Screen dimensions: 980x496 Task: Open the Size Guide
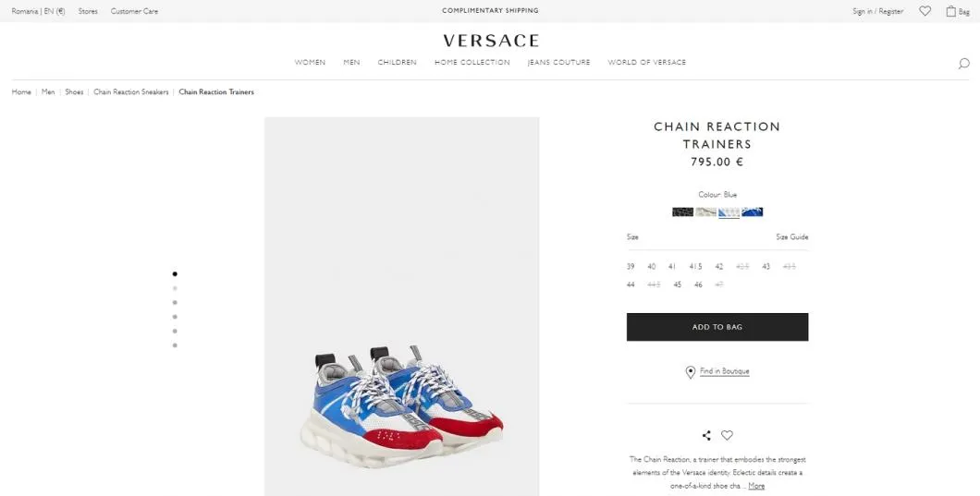point(792,236)
